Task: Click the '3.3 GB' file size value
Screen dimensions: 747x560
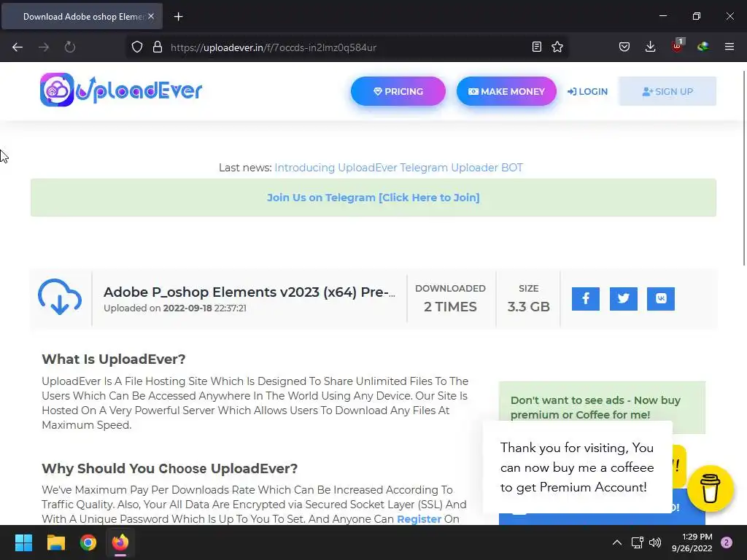Action: pyautogui.click(x=528, y=307)
